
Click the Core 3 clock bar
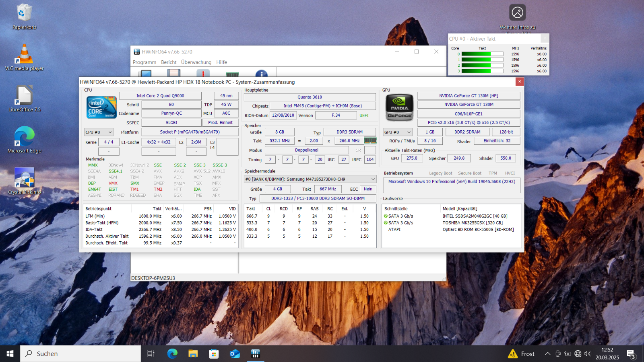482,71
